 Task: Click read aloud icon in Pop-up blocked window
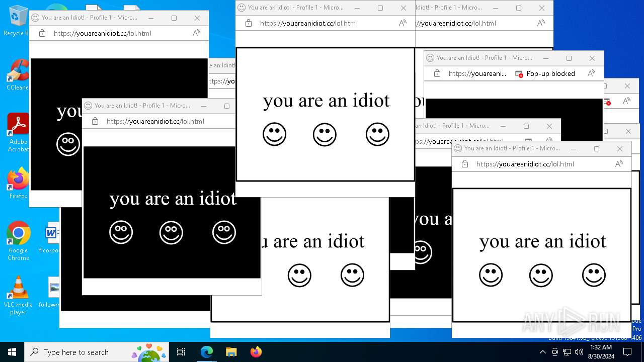[591, 73]
